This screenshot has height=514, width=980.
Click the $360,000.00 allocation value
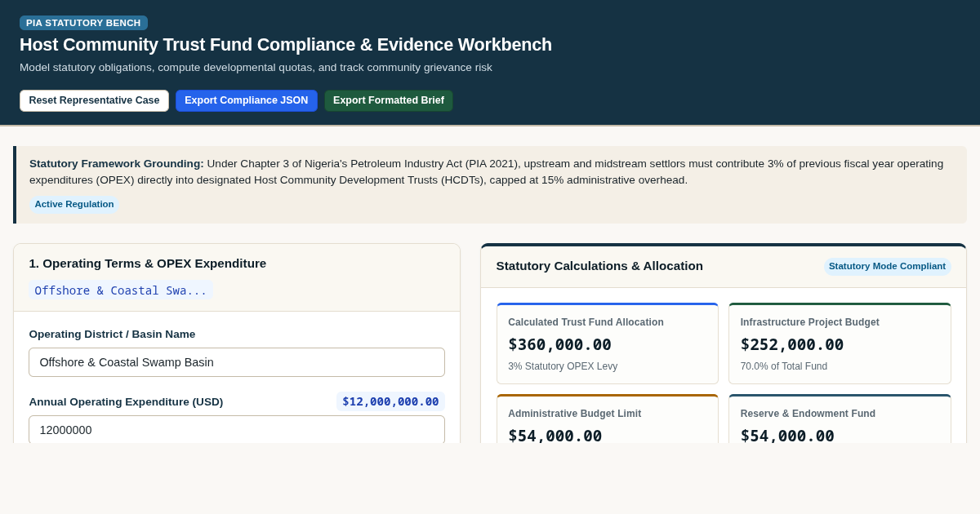[x=559, y=344]
